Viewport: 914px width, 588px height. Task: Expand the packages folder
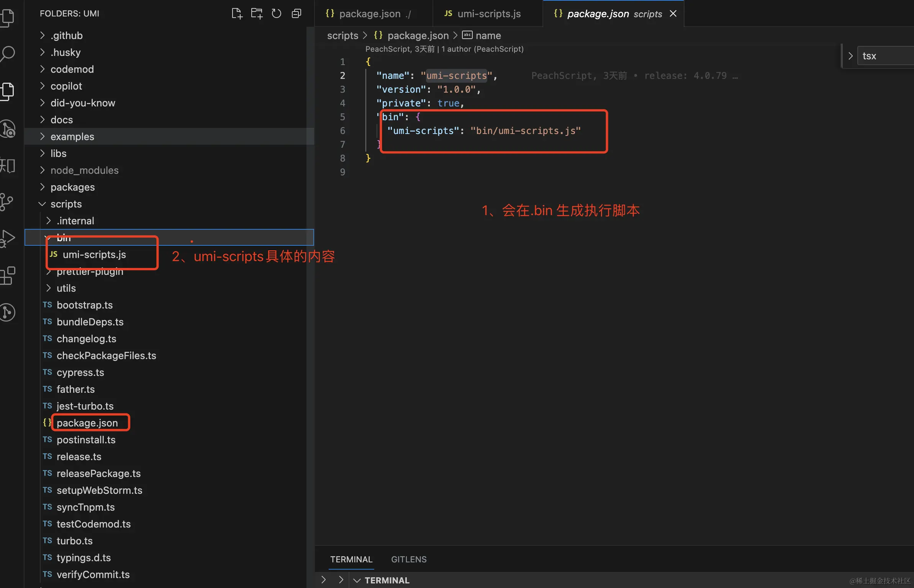(x=72, y=187)
